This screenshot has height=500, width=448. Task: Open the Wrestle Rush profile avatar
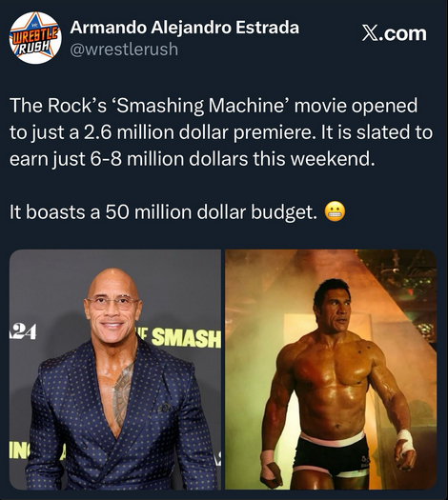[x=35, y=38]
